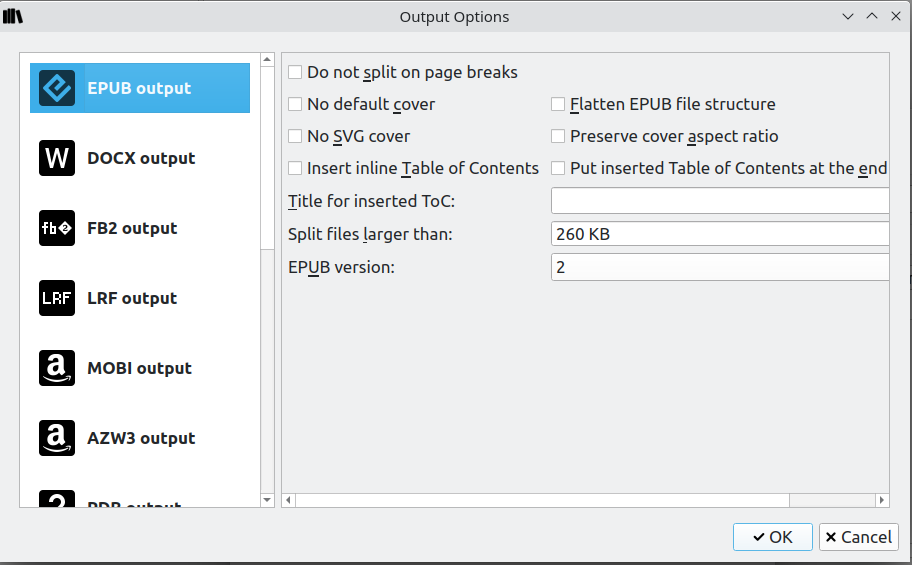Click the partially visible PDB output icon
This screenshot has height=565, width=912.
(x=57, y=500)
